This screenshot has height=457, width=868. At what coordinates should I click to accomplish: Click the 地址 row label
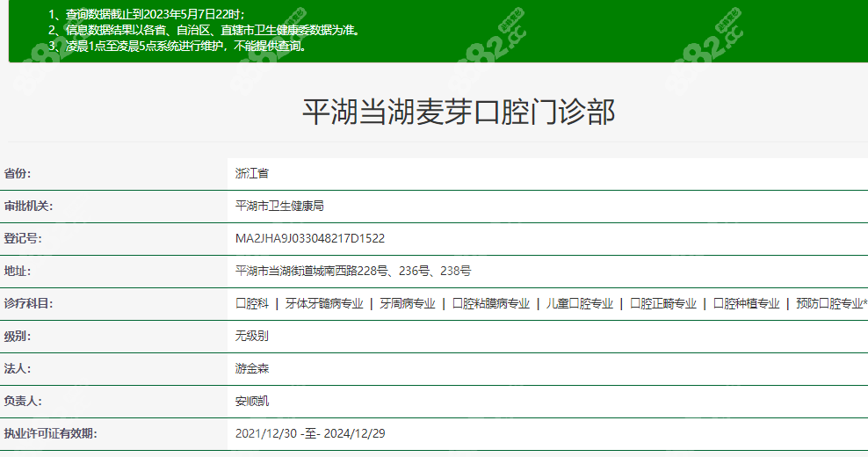point(18,271)
